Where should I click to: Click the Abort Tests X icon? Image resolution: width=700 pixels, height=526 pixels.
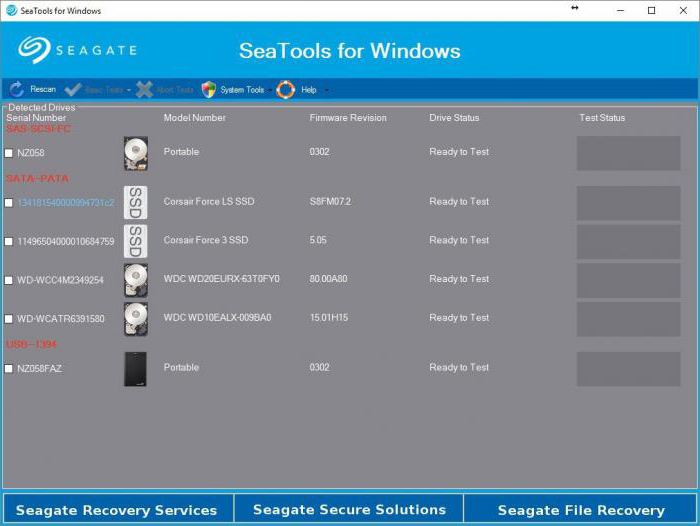[144, 89]
